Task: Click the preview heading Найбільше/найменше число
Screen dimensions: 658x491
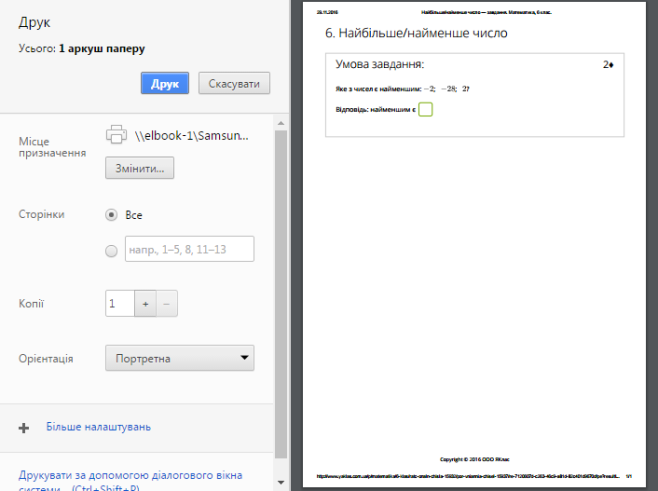Action: (x=417, y=33)
